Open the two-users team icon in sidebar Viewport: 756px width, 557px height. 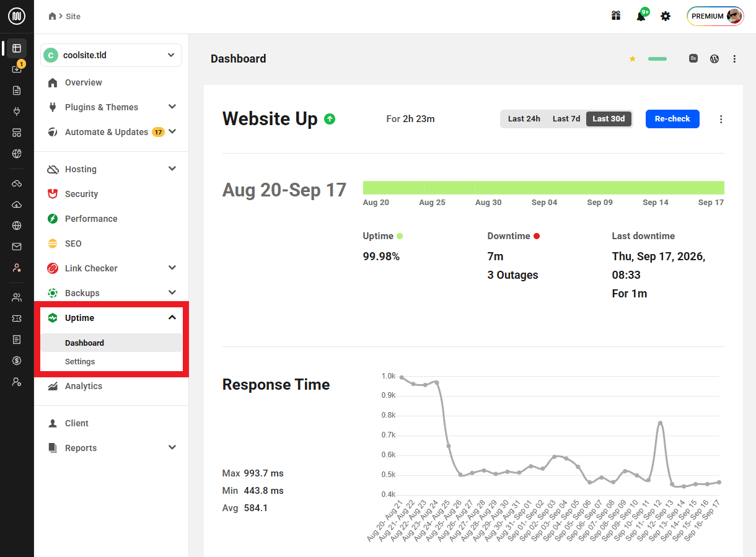click(17, 297)
